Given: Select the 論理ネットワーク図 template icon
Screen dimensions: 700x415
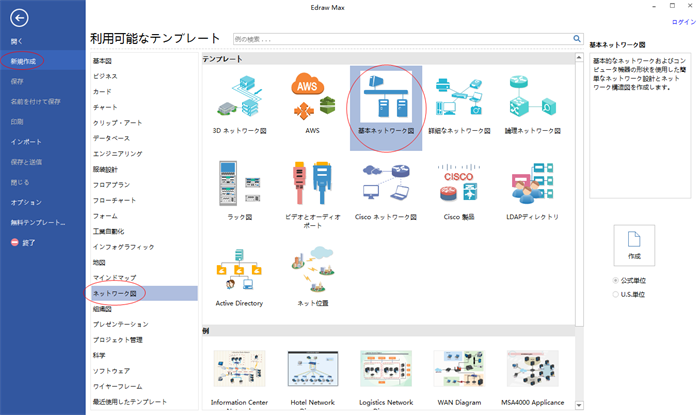Looking at the screenshot, I should 532,96.
